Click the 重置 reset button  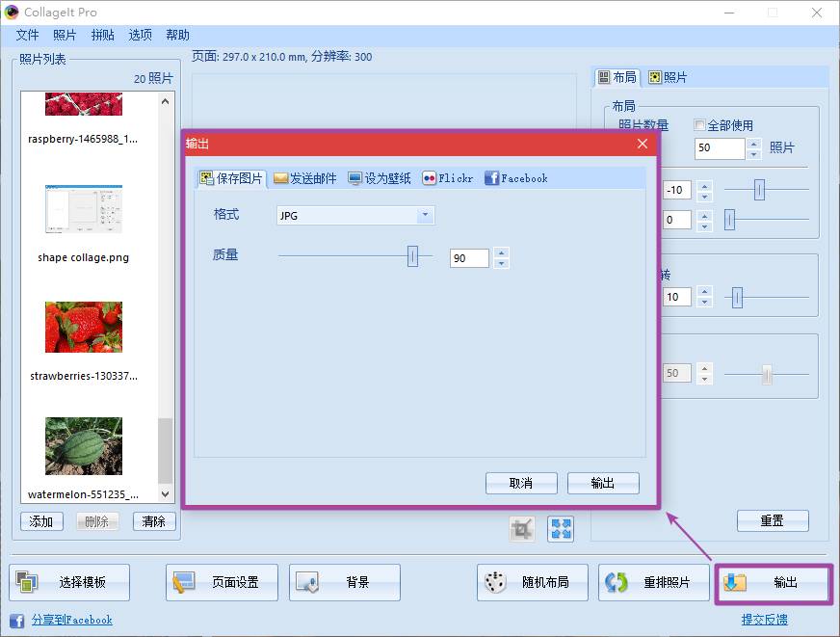pos(773,520)
